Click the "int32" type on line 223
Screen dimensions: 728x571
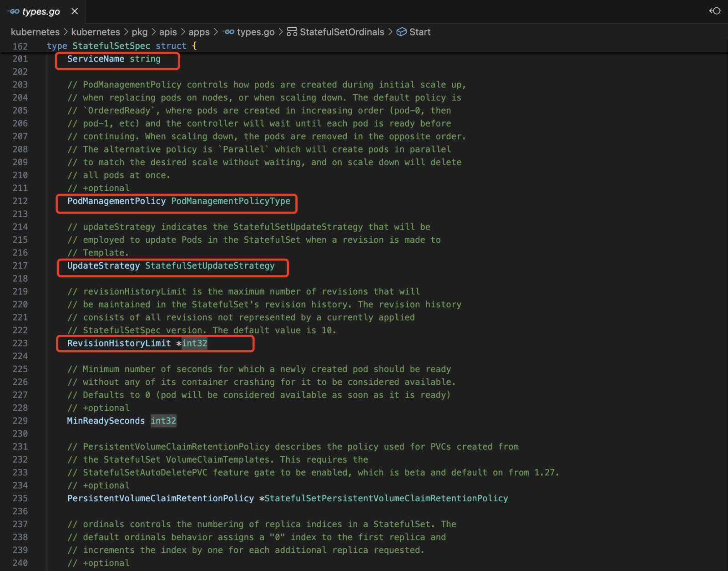(195, 343)
